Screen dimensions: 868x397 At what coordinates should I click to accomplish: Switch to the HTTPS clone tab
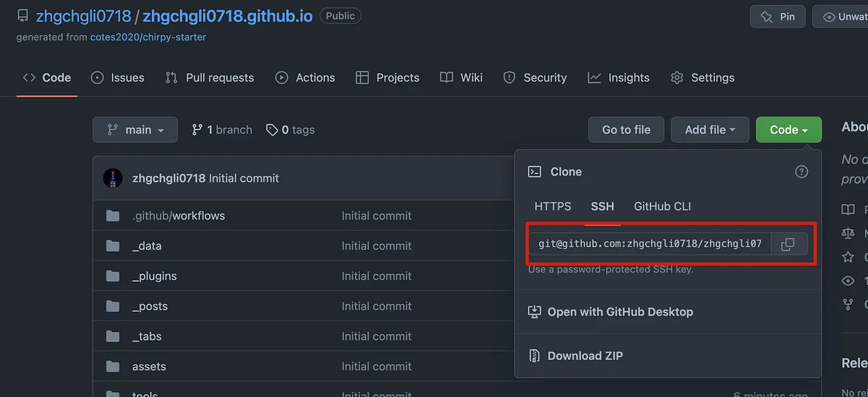[x=553, y=206]
